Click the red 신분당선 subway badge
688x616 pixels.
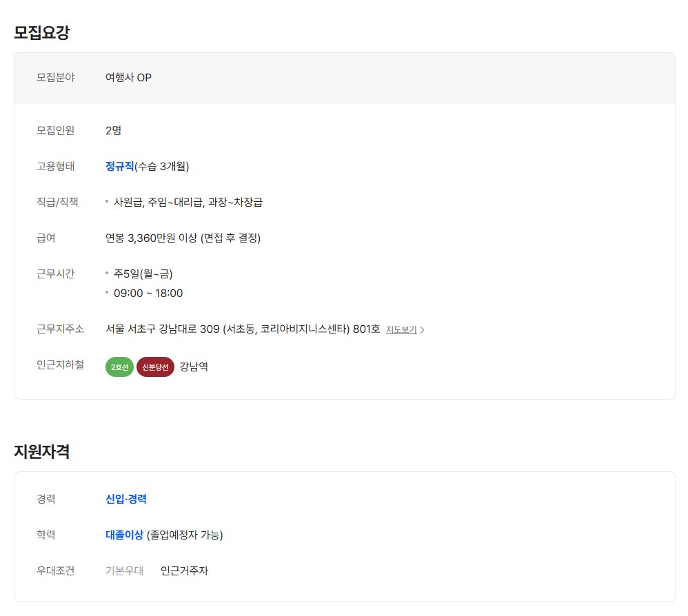coord(155,367)
